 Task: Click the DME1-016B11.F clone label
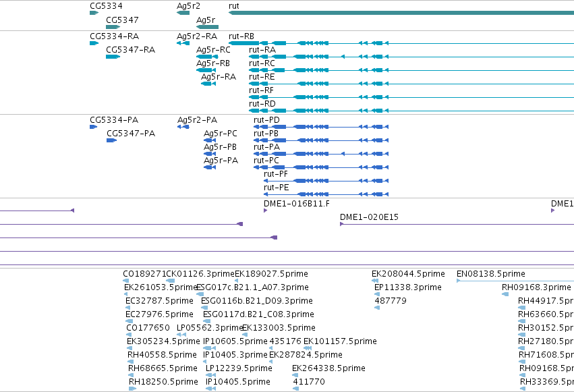pyautogui.click(x=297, y=204)
